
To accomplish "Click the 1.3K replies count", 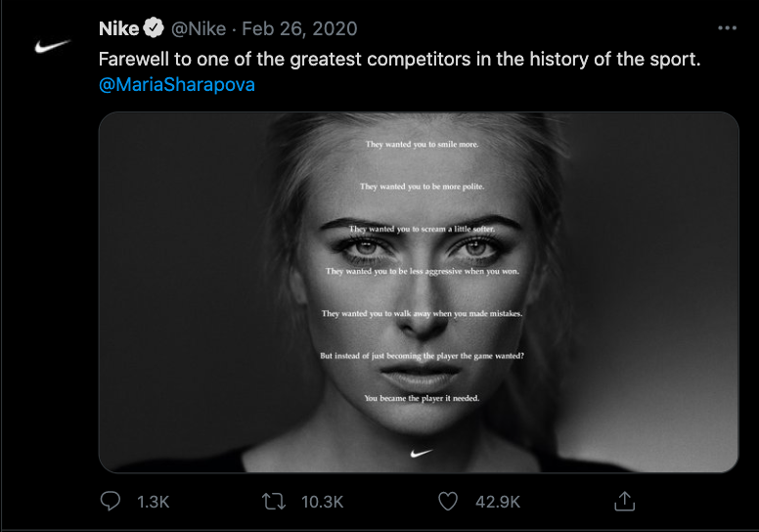I will point(154,502).
